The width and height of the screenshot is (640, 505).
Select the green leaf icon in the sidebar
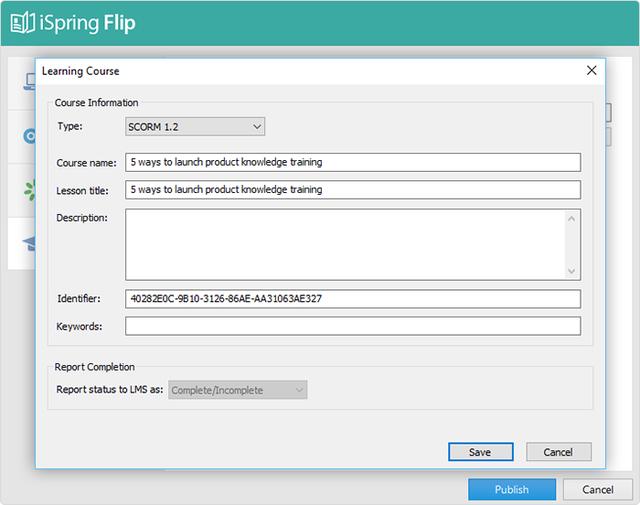tap(30, 191)
